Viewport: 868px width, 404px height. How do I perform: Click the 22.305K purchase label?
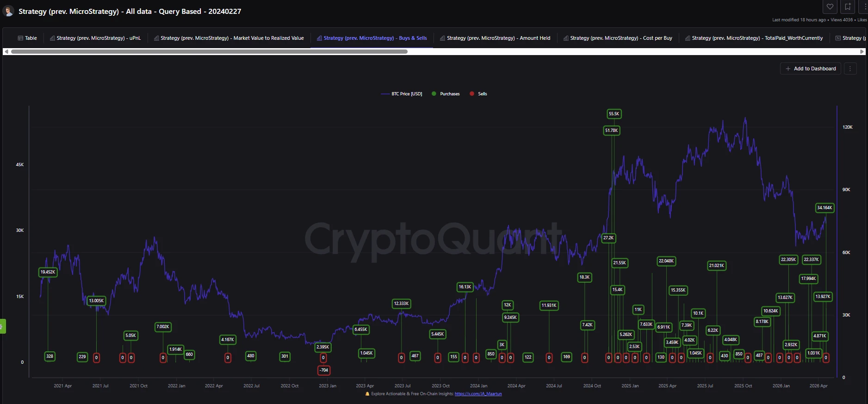click(x=788, y=260)
